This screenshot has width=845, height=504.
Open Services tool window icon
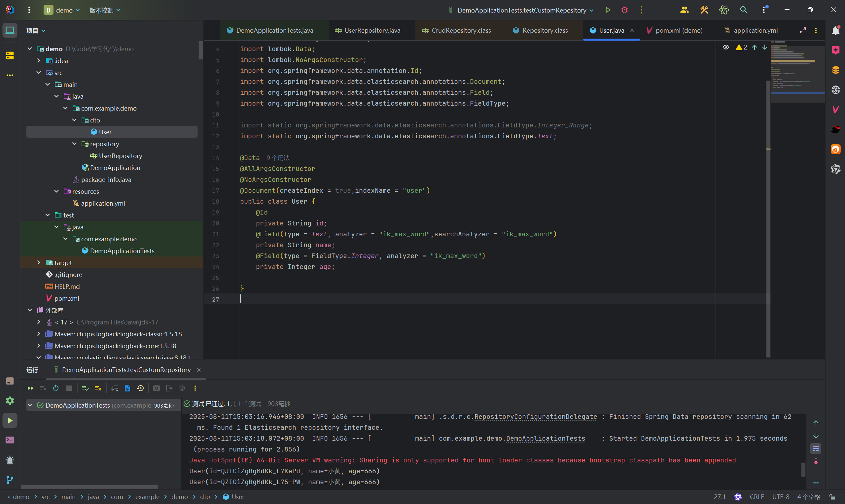[10, 401]
